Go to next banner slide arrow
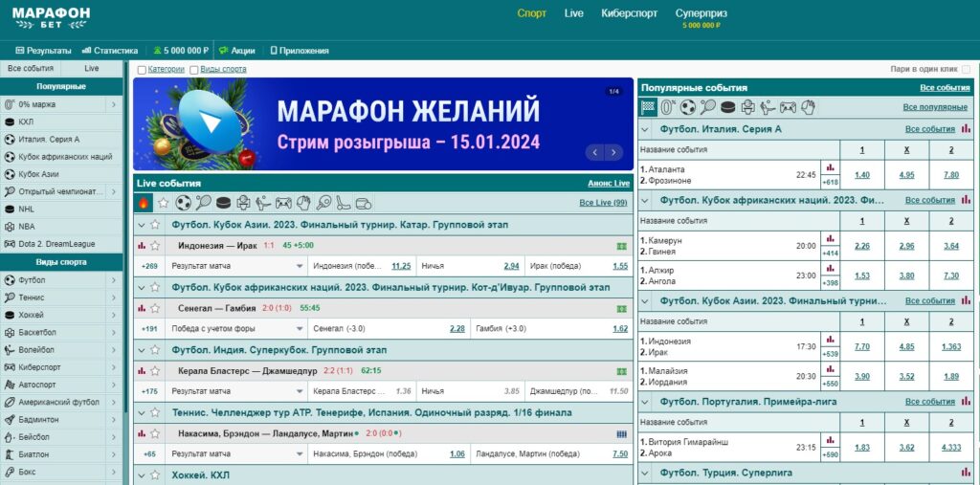 point(613,152)
